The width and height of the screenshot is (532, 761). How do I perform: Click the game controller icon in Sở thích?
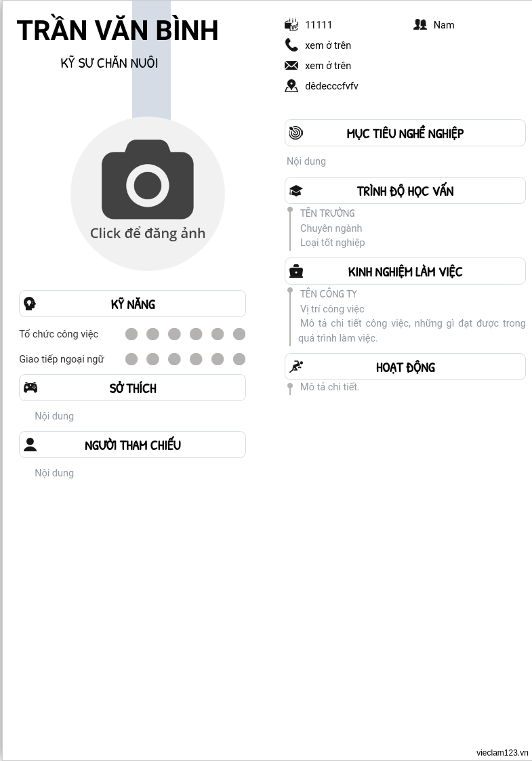point(30,388)
